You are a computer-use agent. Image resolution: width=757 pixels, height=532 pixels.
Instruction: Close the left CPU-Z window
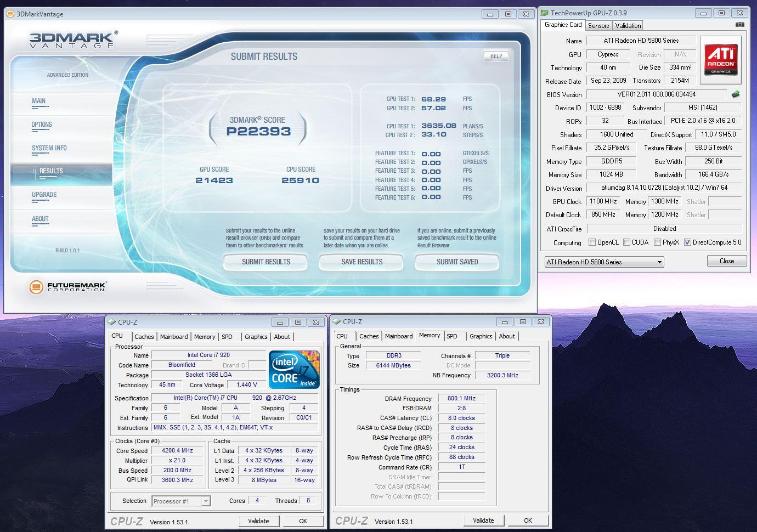point(316,322)
